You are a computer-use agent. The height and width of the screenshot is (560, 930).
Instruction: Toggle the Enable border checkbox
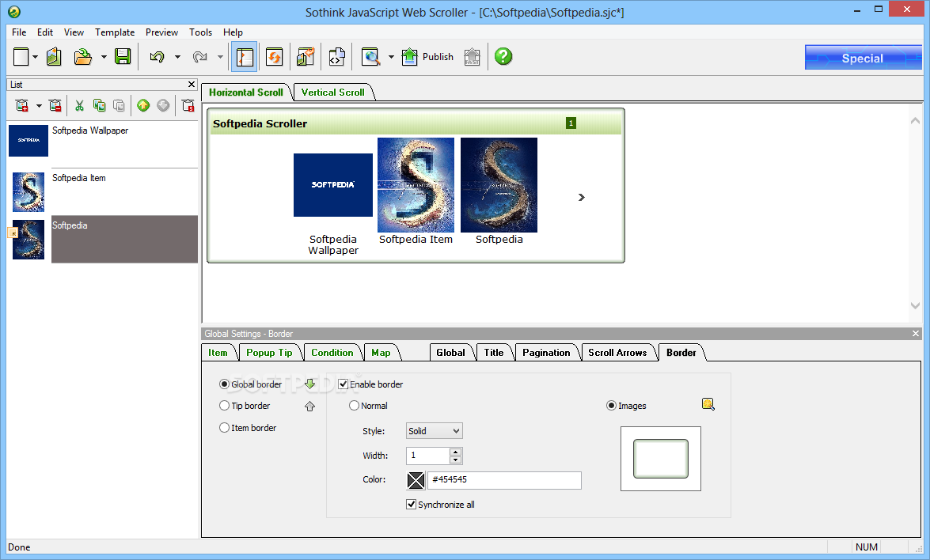(343, 384)
